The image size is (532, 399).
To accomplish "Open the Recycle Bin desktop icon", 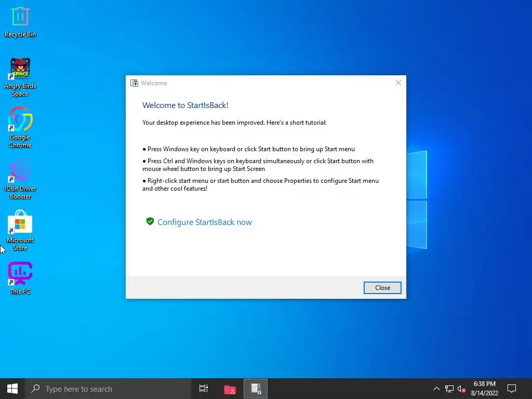I will pyautogui.click(x=20, y=22).
